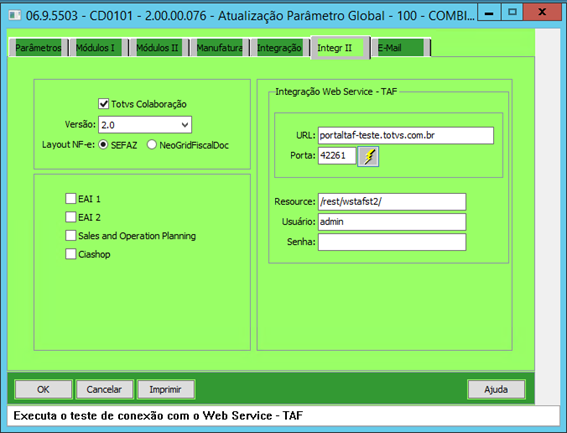The width and height of the screenshot is (567, 433).
Task: Close the Atualização Parâmetro Global window
Action: tap(542, 13)
